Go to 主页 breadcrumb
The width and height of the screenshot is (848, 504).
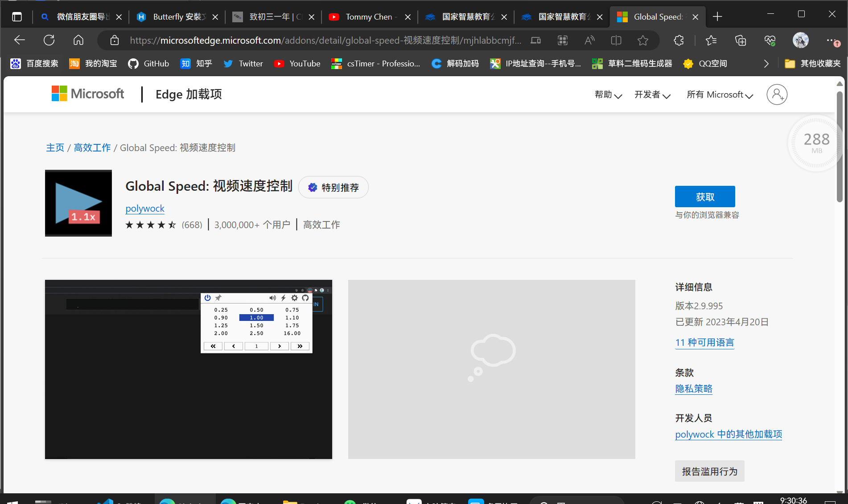(x=55, y=148)
